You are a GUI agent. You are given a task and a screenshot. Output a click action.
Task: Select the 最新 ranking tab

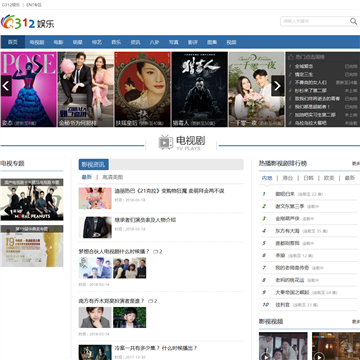pos(350,178)
